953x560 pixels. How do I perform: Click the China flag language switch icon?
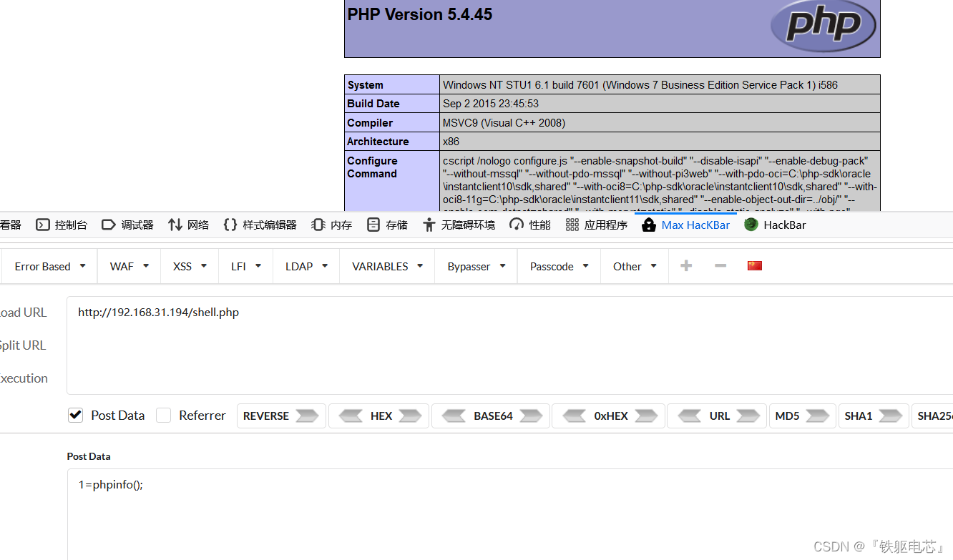pos(754,265)
